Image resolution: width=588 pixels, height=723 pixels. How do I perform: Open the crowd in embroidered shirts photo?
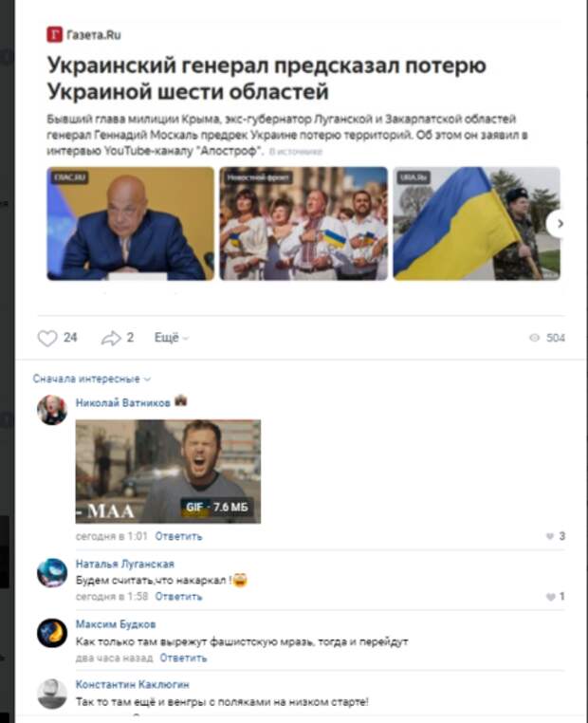(303, 224)
